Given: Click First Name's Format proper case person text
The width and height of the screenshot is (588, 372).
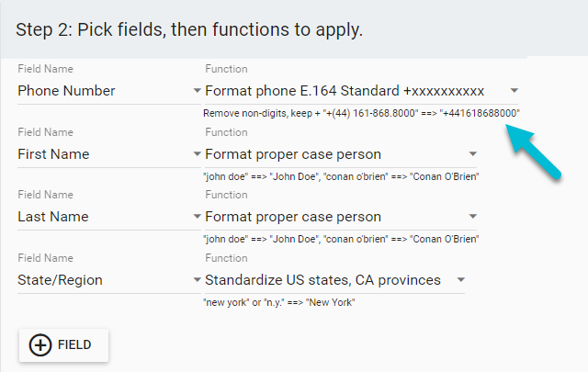Looking at the screenshot, I should [x=293, y=154].
